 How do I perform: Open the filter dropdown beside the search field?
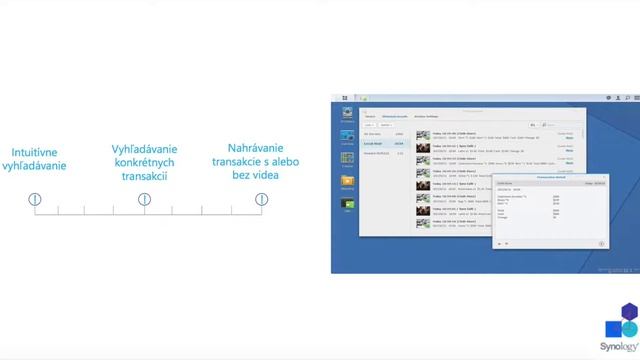(x=533, y=125)
